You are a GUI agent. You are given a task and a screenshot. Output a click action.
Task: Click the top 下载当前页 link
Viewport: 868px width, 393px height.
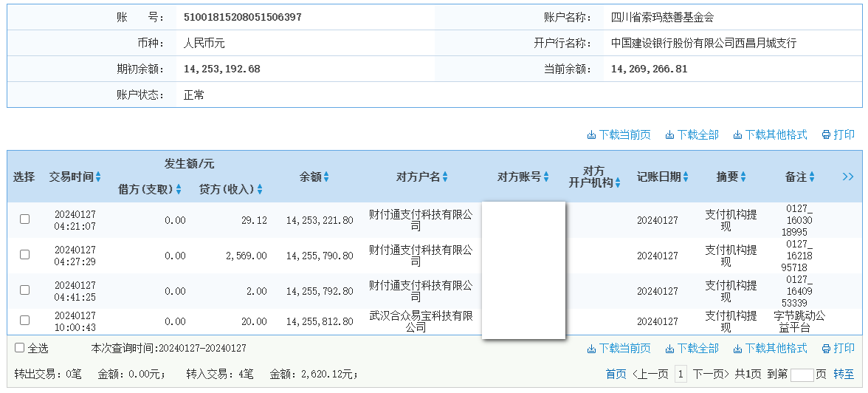click(x=619, y=134)
